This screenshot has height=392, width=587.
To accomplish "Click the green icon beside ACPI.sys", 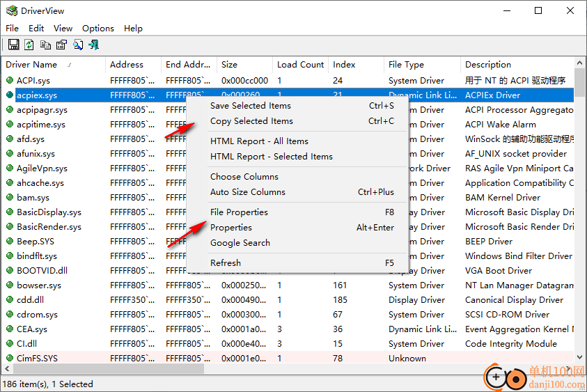I will (x=10, y=80).
